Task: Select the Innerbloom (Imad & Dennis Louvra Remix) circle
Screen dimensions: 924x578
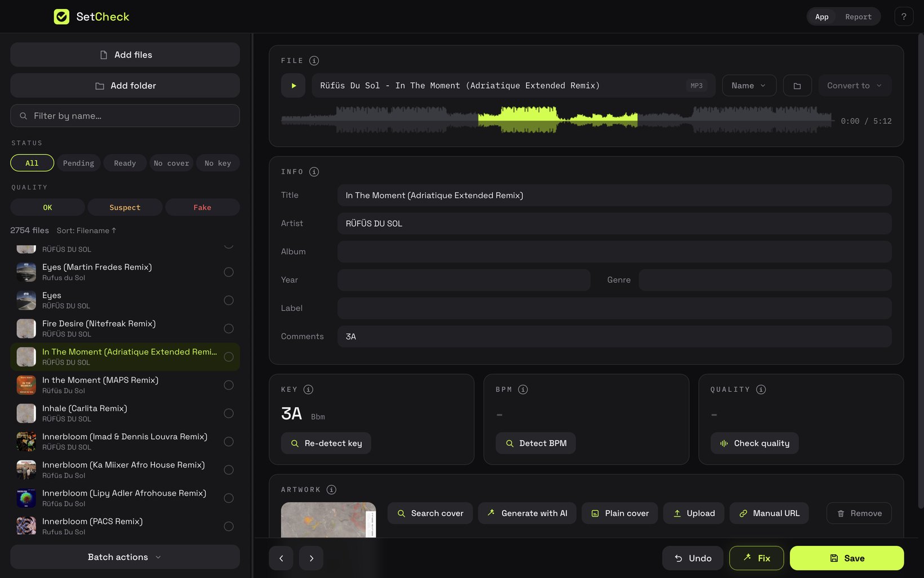Action: [229, 442]
